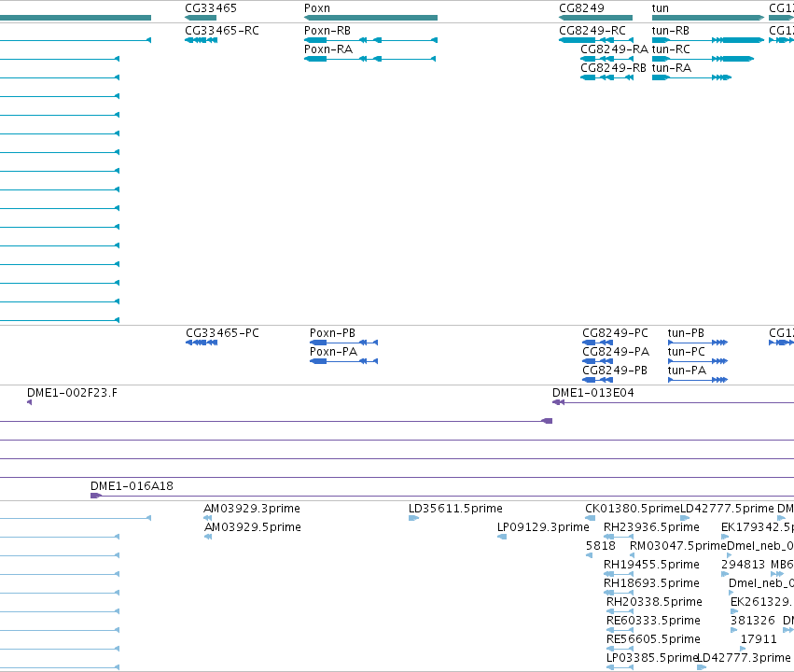
Task: Click the tun gene bar
Action: tap(708, 18)
